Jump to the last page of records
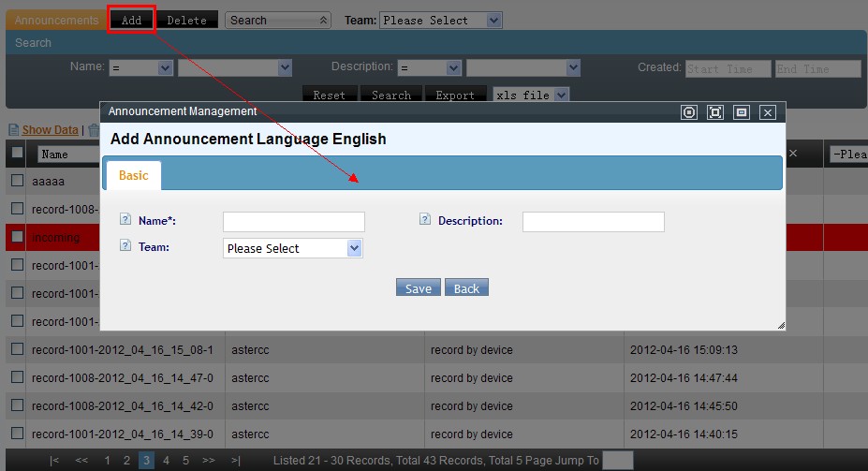This screenshot has height=471, width=868. 235,461
